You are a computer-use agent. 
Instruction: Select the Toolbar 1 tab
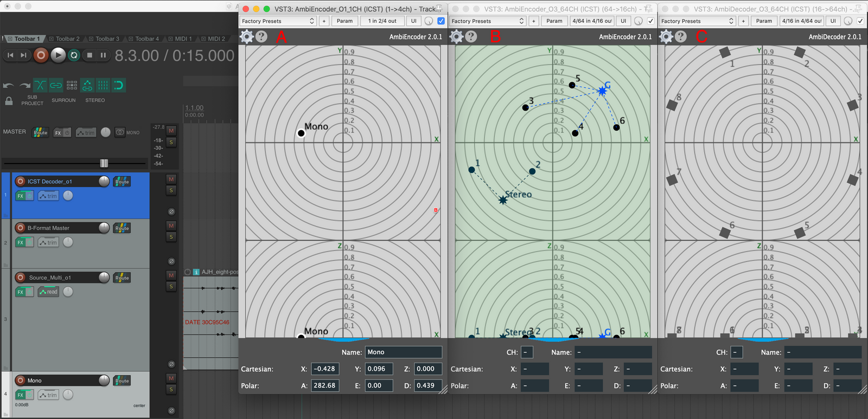[x=24, y=38]
